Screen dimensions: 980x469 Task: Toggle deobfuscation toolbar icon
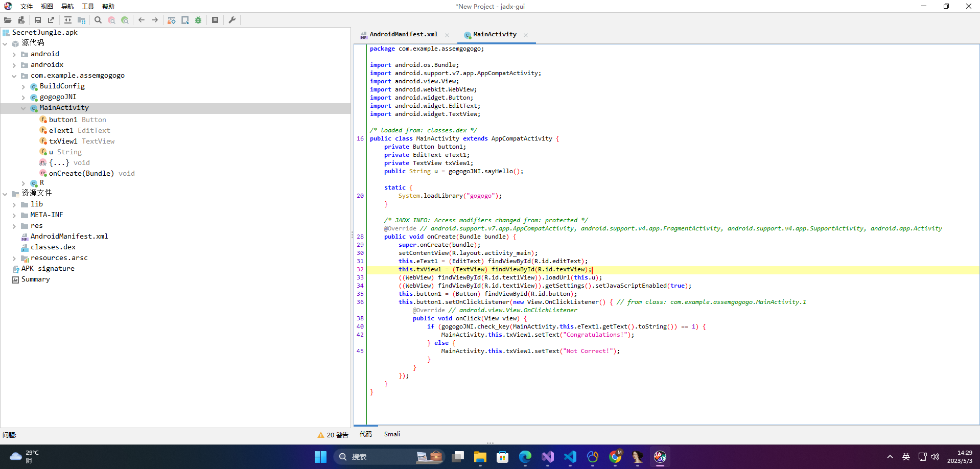[172, 20]
